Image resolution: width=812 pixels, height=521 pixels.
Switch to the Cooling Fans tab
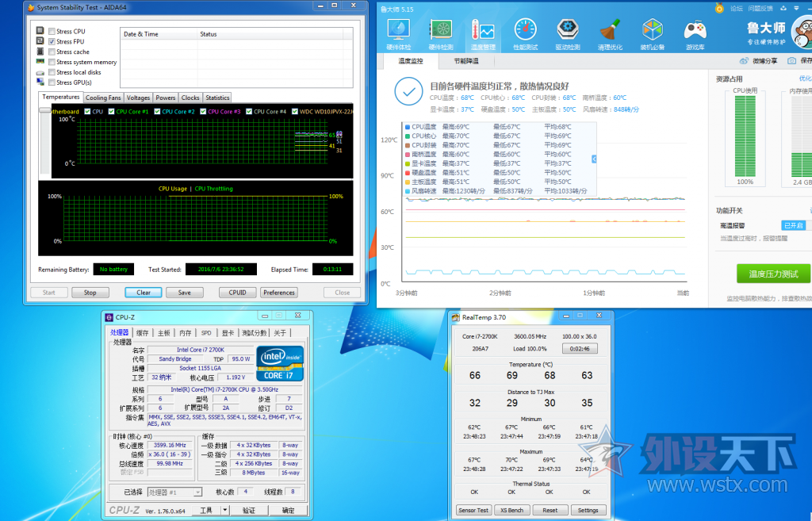tap(103, 98)
